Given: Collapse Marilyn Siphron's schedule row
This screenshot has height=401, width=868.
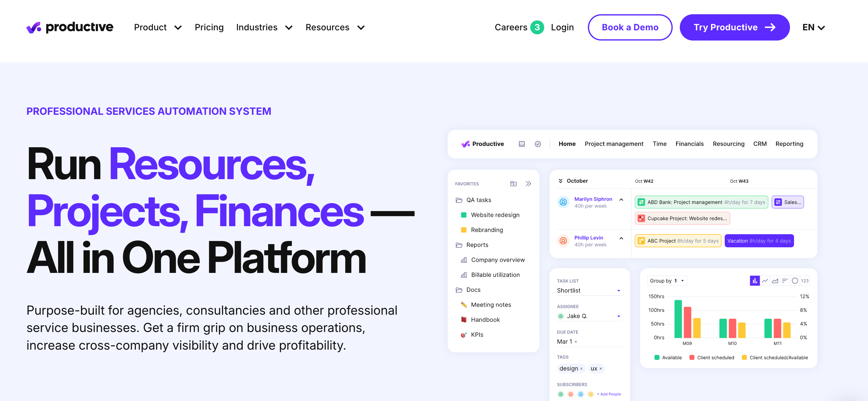Looking at the screenshot, I should pyautogui.click(x=621, y=200).
